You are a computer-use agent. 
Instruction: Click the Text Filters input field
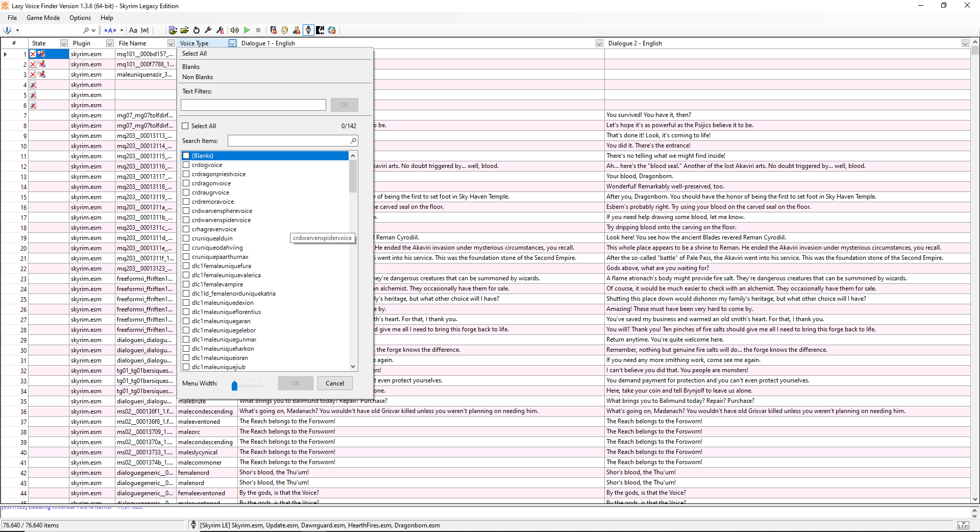pyautogui.click(x=253, y=105)
